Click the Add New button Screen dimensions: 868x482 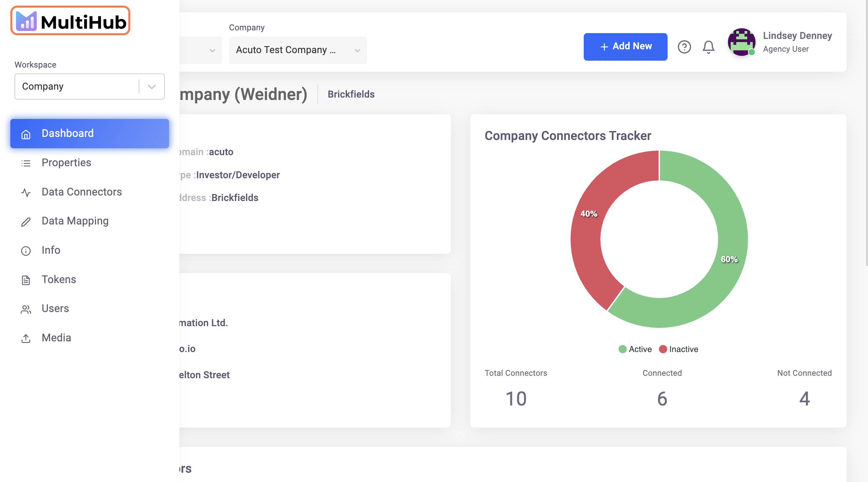pyautogui.click(x=625, y=47)
